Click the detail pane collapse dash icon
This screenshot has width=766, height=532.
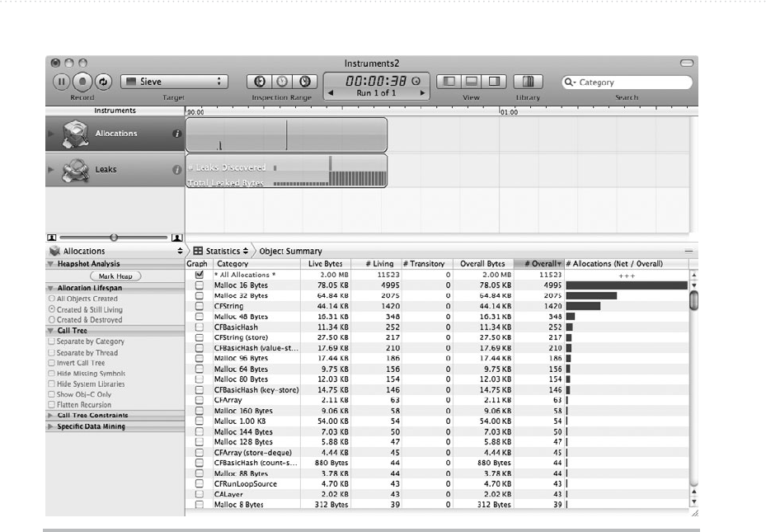[688, 251]
